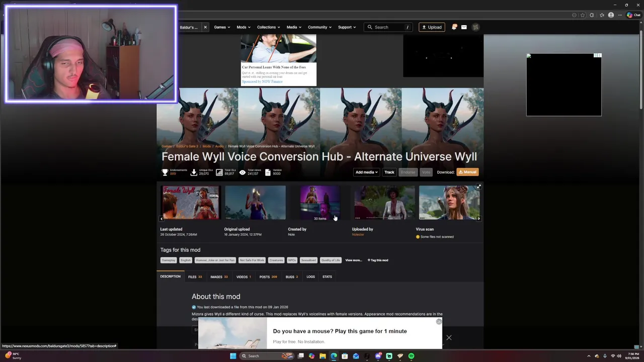This screenshot has width=644, height=362.
Task: Click the Unique DLs download icon
Action: point(194,172)
